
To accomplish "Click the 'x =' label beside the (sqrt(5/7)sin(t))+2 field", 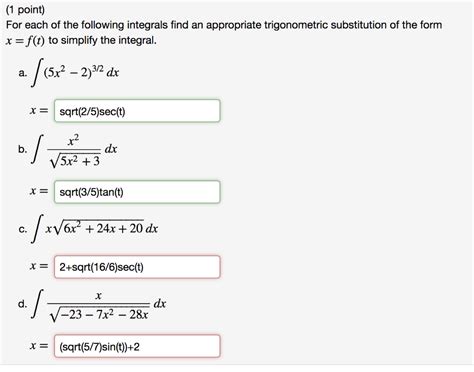I will pos(39,346).
